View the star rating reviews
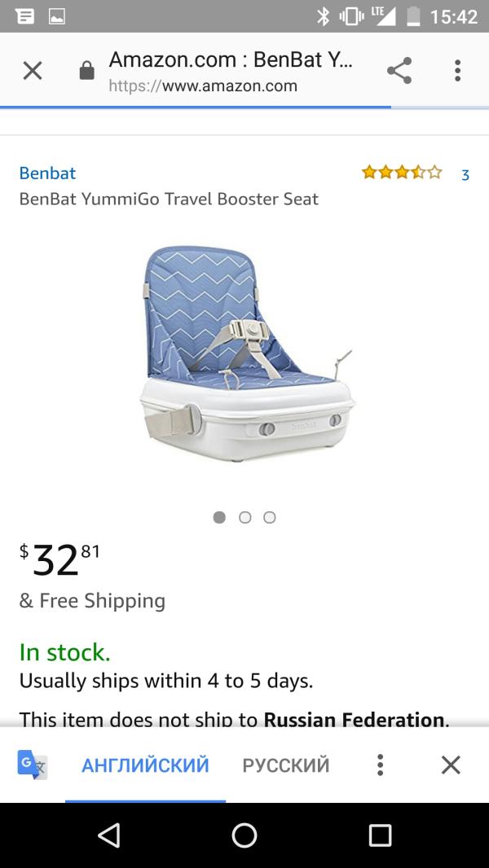489x868 pixels. coord(402,173)
